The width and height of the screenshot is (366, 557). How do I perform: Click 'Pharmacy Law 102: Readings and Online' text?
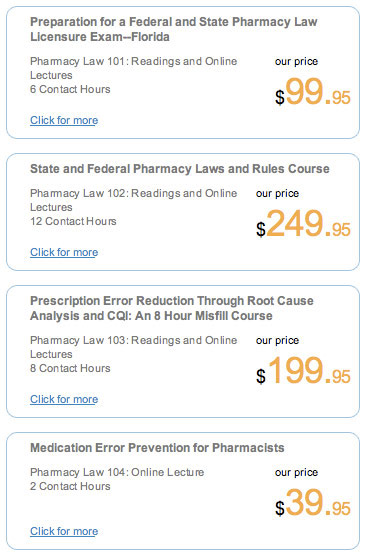coord(134,193)
